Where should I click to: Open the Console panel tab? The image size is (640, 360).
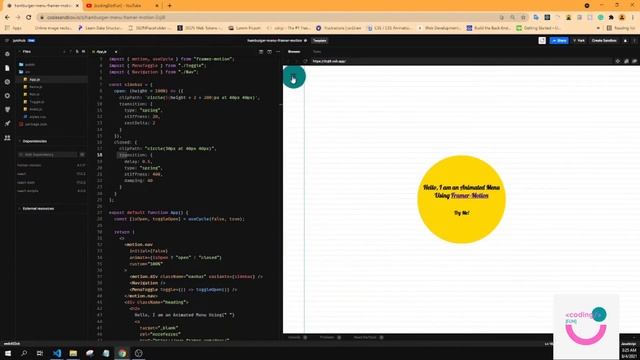[x=294, y=338]
